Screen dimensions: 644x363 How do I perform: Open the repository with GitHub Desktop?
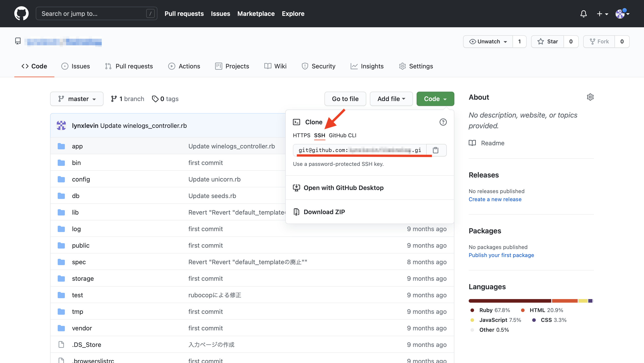point(343,188)
